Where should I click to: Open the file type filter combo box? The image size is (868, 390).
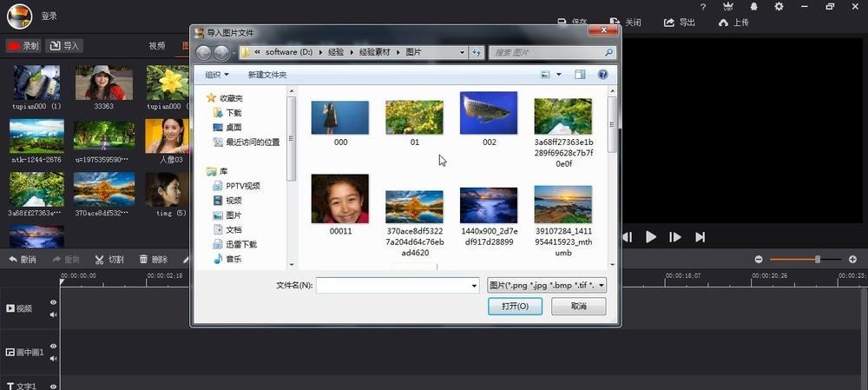[547, 285]
